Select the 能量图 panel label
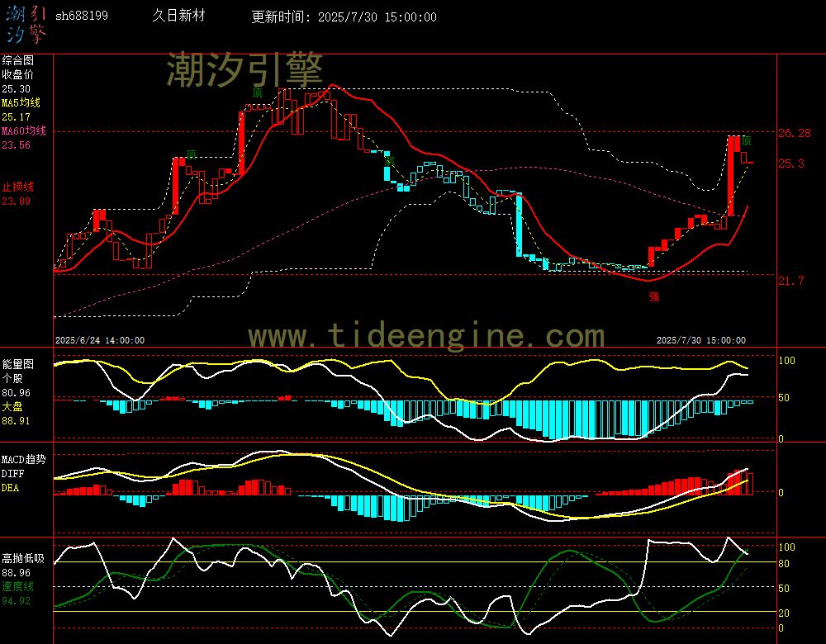 [17, 364]
